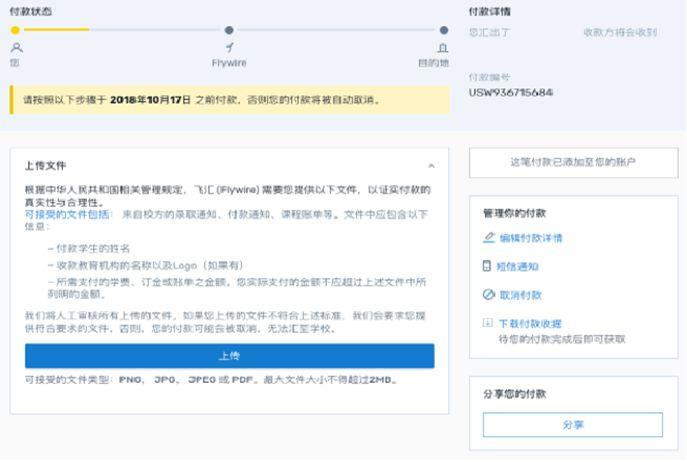Screen dimensions: 687x462
Task: Click the 分享 share button
Action: tap(572, 425)
